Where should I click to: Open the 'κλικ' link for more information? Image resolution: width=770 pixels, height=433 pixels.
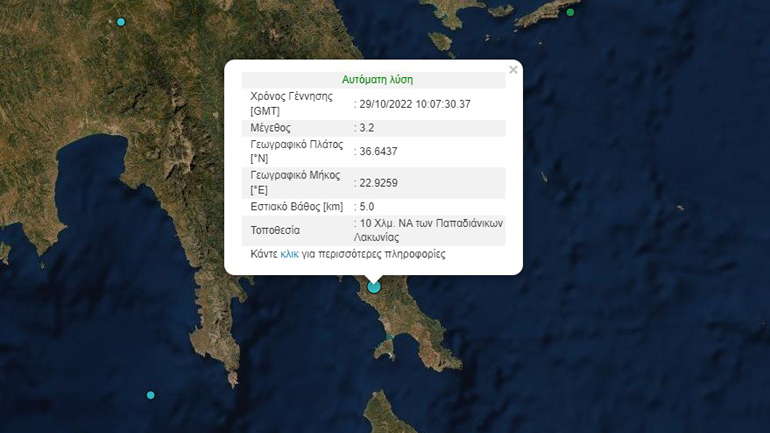pos(289,254)
